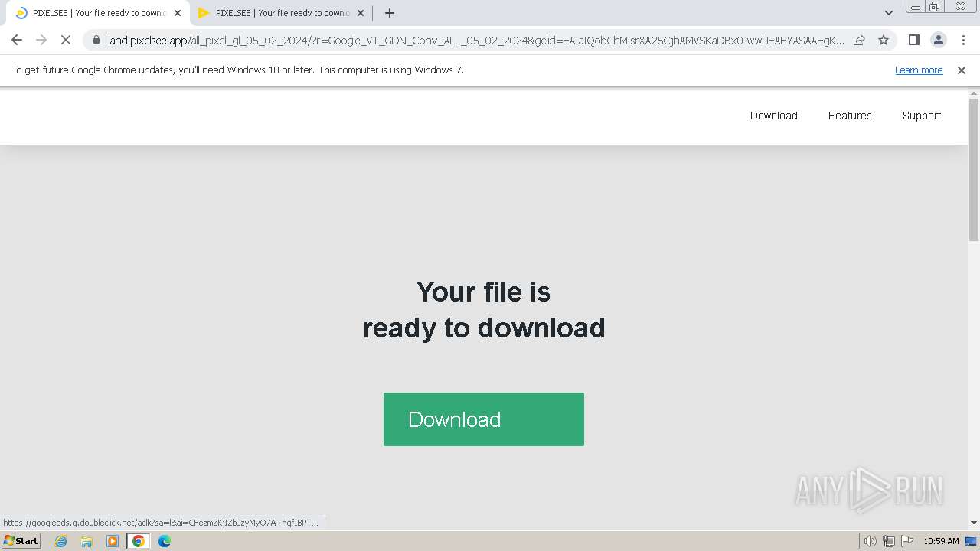Open the Windows Start menu

point(21,541)
